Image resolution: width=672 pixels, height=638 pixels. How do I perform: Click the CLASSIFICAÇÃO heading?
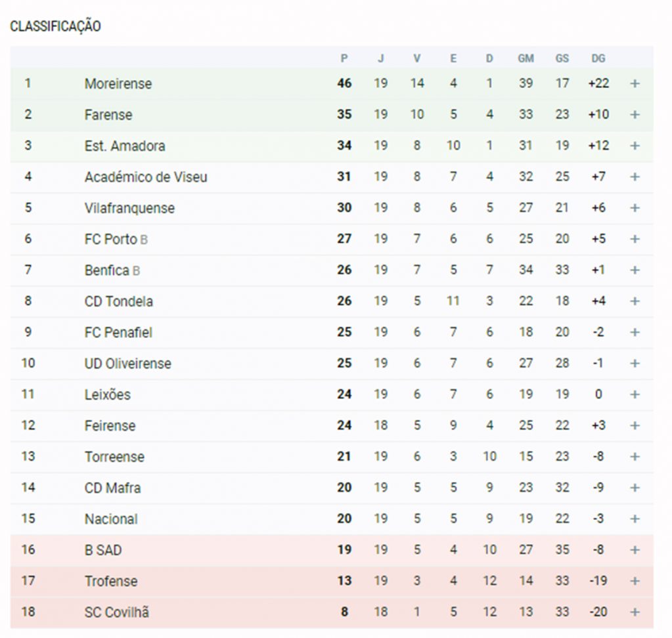pyautogui.click(x=55, y=26)
